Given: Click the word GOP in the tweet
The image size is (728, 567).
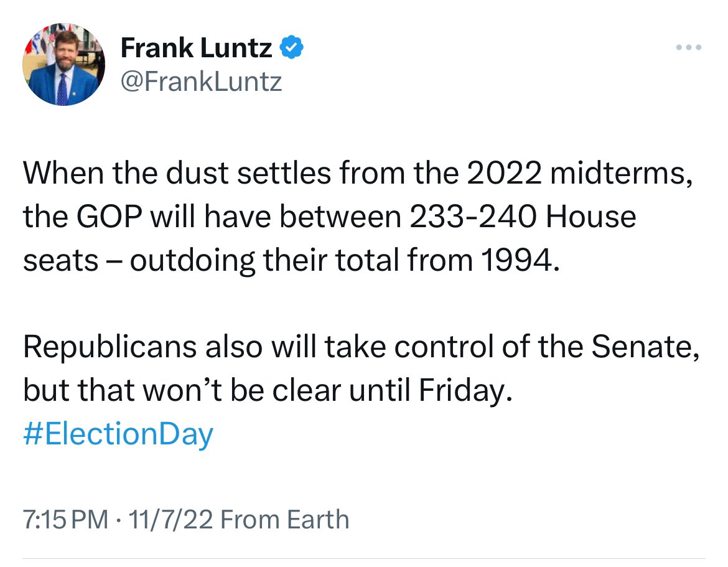Looking at the screenshot, I should tap(109, 217).
